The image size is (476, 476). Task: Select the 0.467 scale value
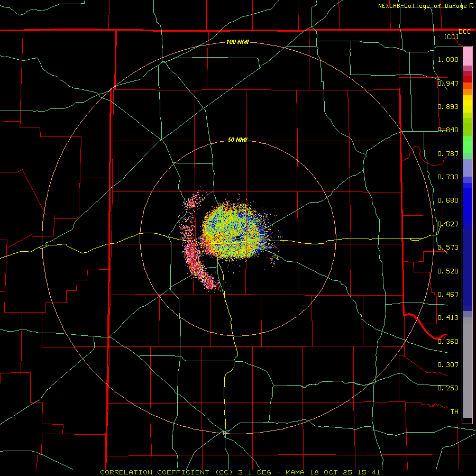[x=448, y=295]
